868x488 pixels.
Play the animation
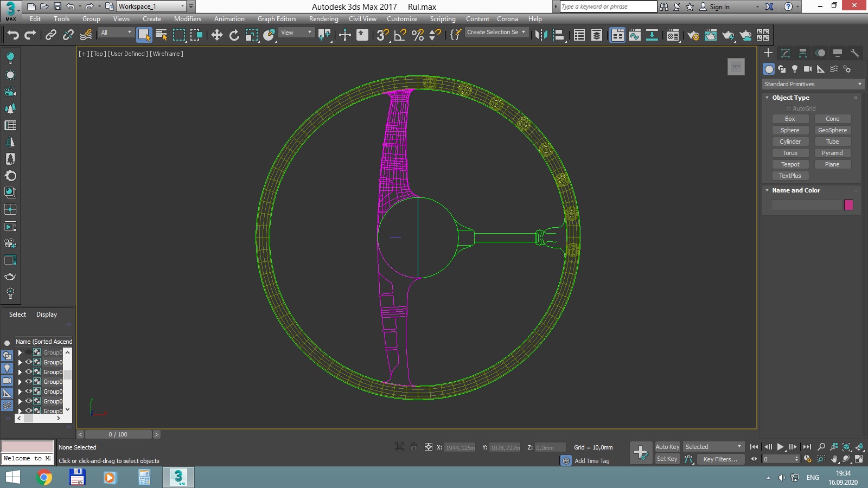[x=780, y=447]
